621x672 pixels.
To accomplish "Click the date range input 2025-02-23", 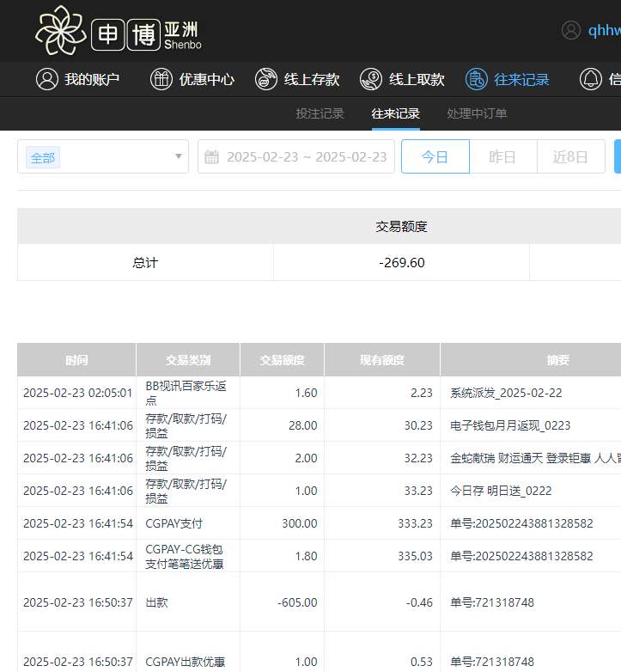I will point(306,157).
